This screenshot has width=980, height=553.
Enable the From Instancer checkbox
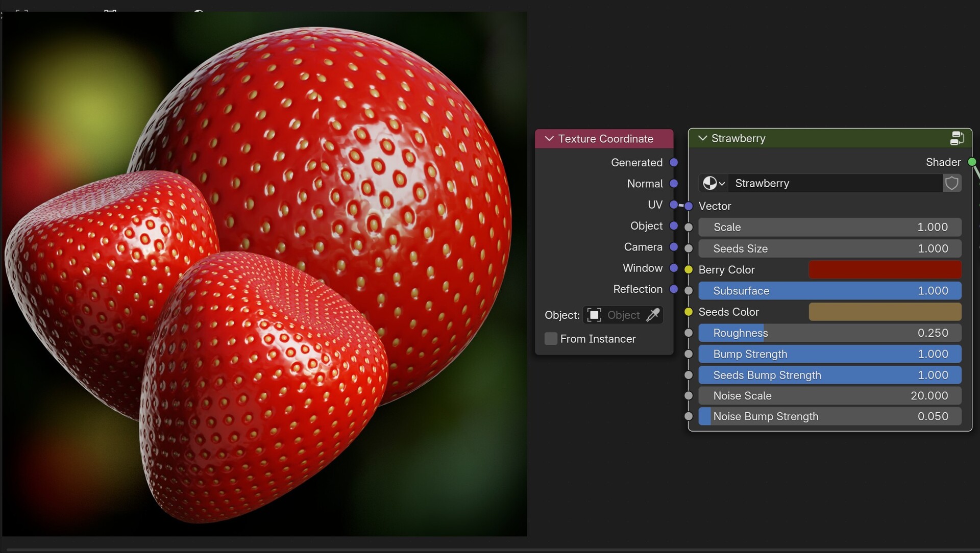click(550, 338)
